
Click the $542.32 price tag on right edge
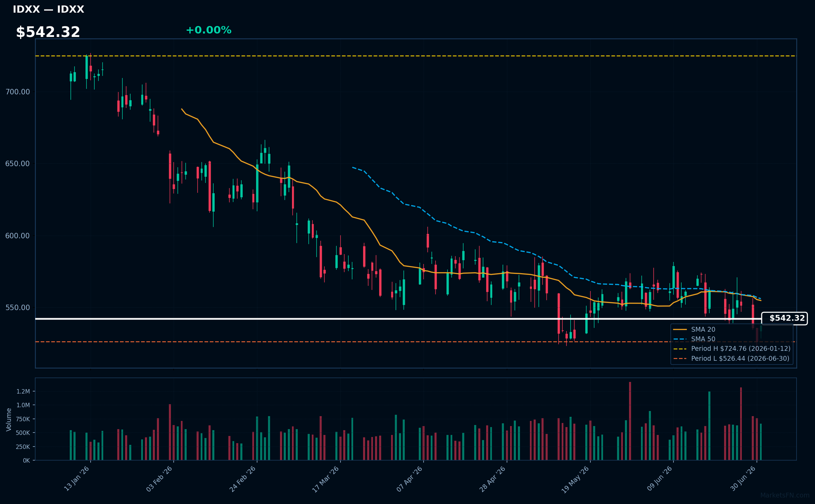785,318
